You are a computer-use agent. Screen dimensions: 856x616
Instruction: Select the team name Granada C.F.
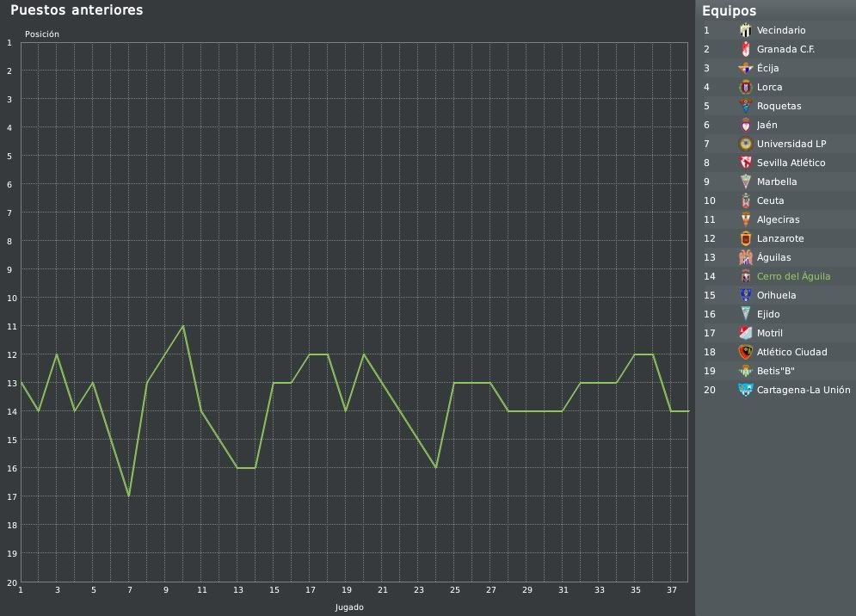click(785, 49)
